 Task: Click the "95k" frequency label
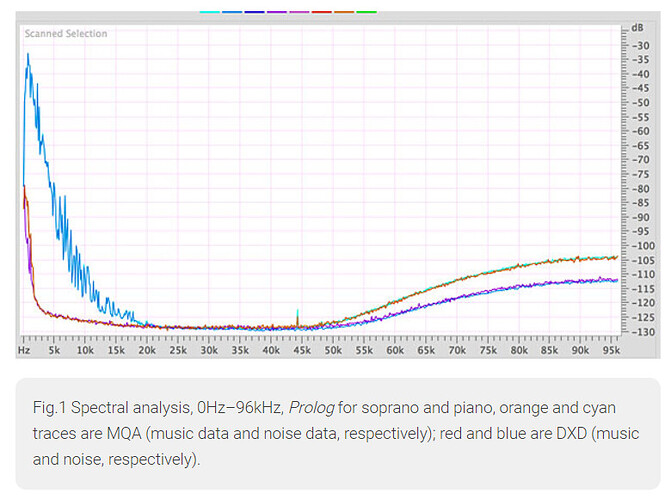point(611,351)
